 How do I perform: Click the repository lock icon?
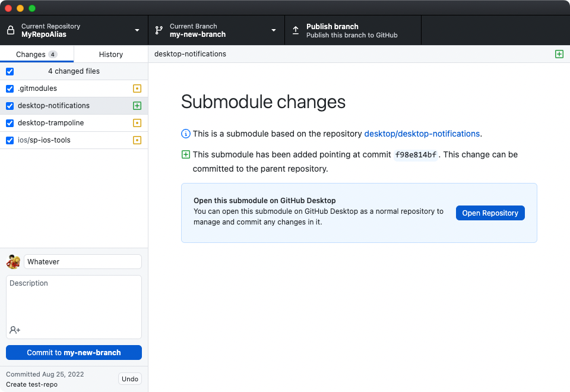(x=9, y=30)
